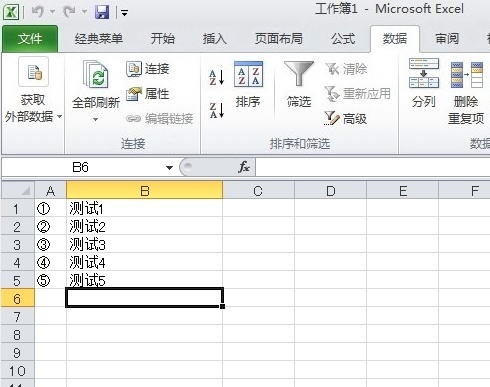The width and height of the screenshot is (490, 387).
Task: Select column C header
Action: [x=258, y=191]
